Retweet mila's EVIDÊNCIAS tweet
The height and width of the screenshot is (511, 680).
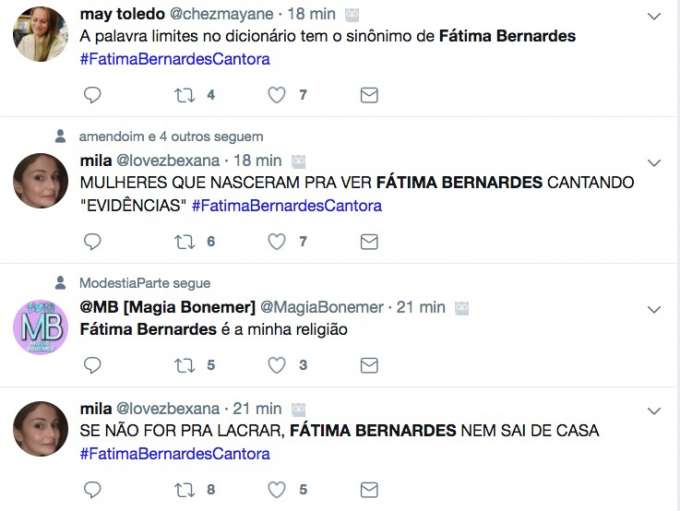click(x=185, y=241)
